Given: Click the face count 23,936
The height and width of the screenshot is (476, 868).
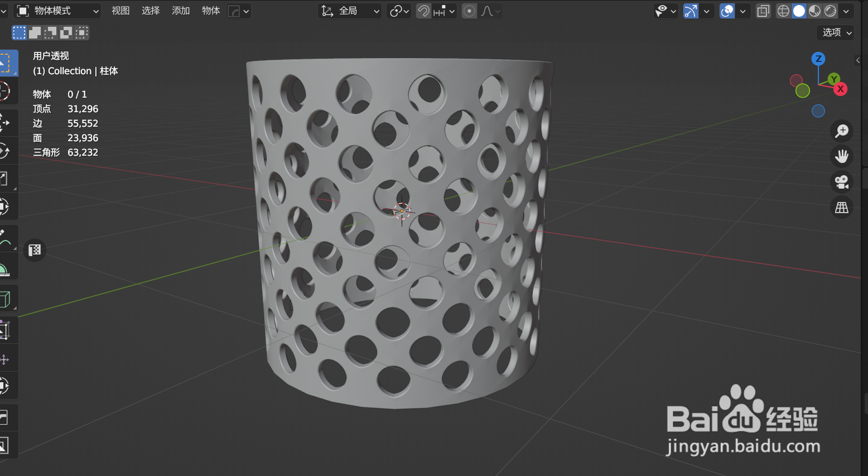Looking at the screenshot, I should pyautogui.click(x=83, y=138).
